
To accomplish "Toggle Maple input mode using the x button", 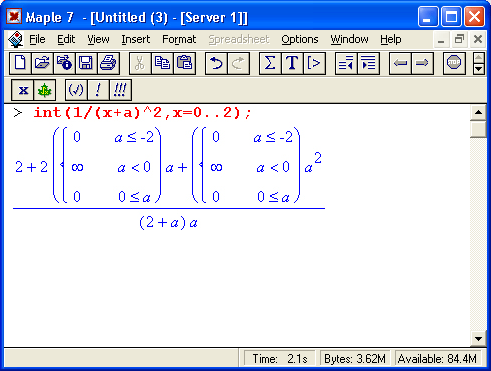I will (x=23, y=90).
